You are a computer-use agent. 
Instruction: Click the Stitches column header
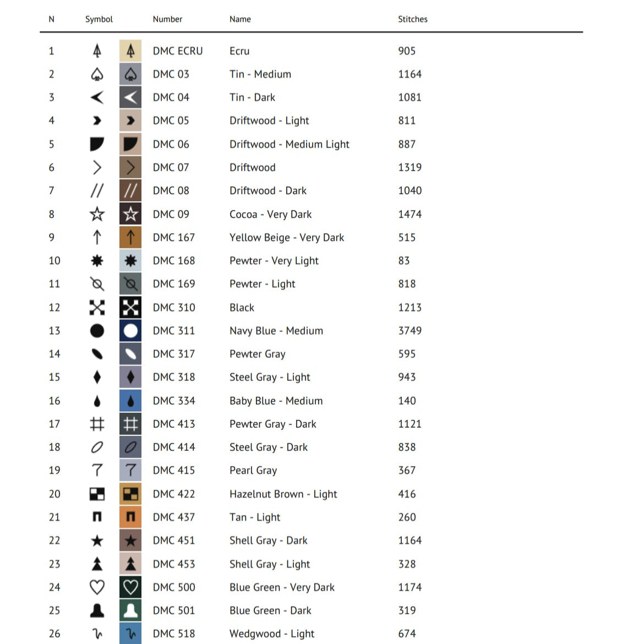tap(412, 19)
